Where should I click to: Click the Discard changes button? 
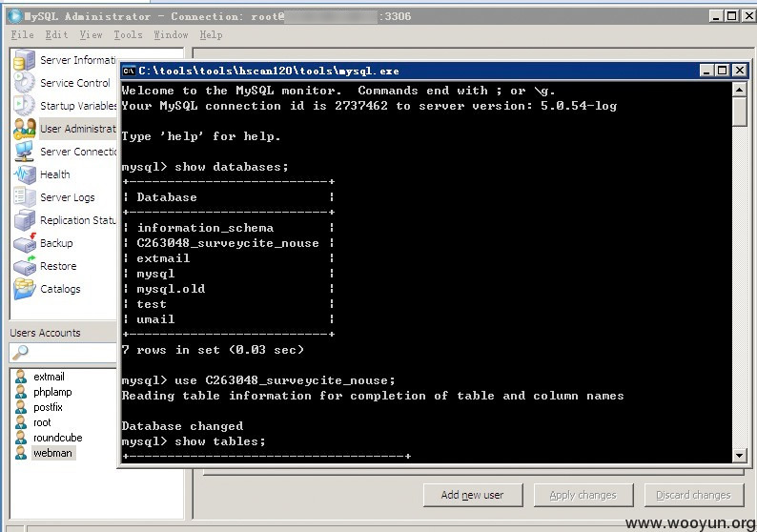(x=693, y=495)
